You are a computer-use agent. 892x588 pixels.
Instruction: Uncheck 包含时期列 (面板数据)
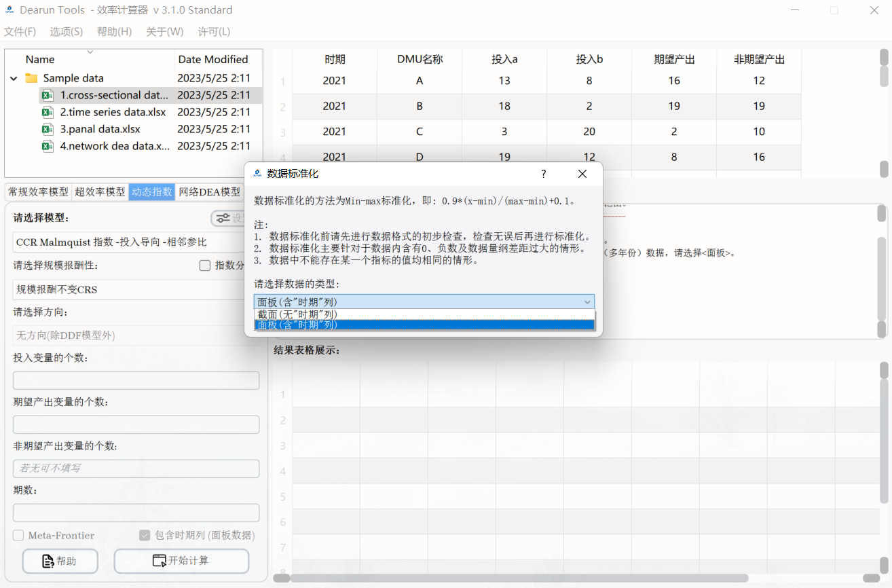pyautogui.click(x=145, y=535)
